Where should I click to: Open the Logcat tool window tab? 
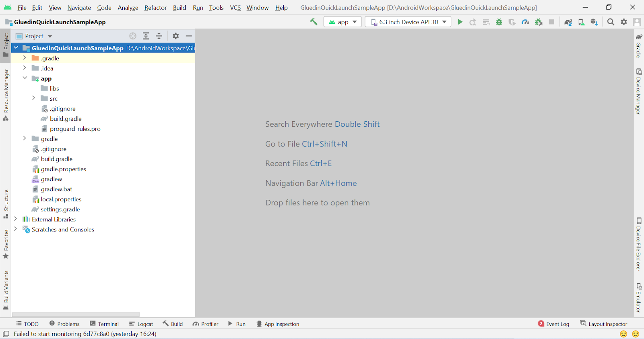[141, 324]
